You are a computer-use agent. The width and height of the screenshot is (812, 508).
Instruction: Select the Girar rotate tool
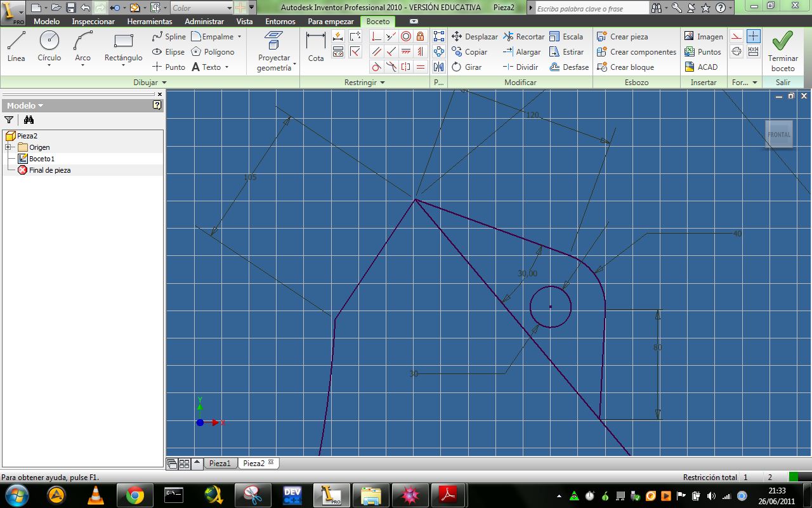pos(467,67)
